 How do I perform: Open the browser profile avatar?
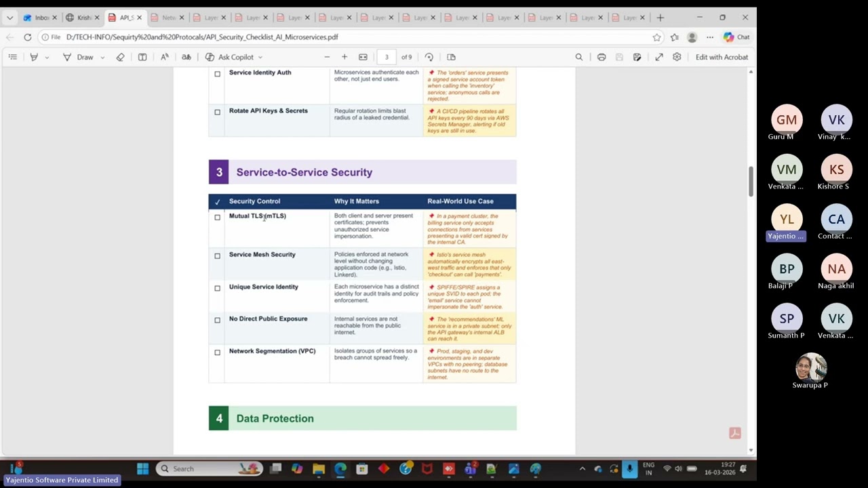coord(692,37)
